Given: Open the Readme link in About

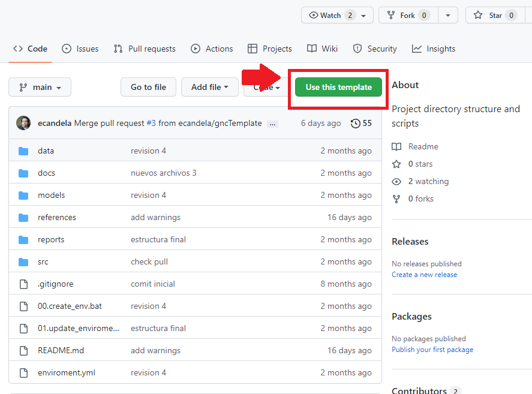Looking at the screenshot, I should point(415,146).
